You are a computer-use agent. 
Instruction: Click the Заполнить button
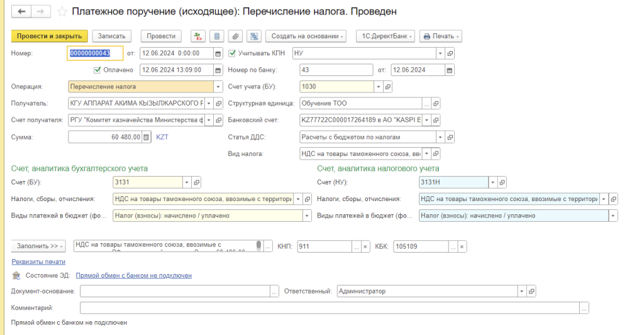tap(39, 246)
